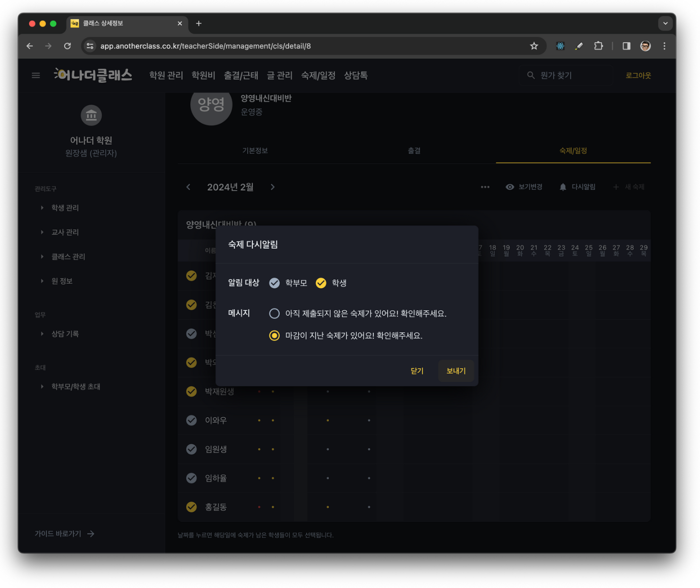700x588 pixels.
Task: Toggle the 학부모 checkbox
Action: pyautogui.click(x=274, y=283)
